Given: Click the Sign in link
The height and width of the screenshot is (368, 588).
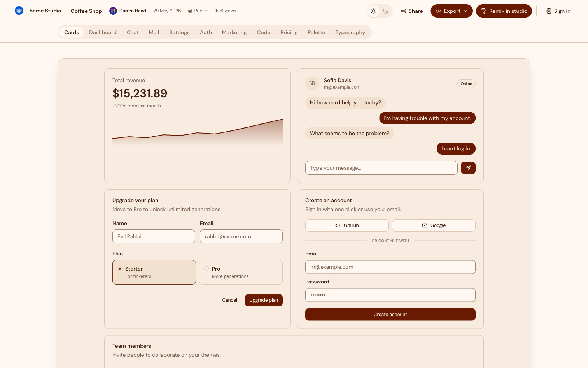Looking at the screenshot, I should 558,11.
